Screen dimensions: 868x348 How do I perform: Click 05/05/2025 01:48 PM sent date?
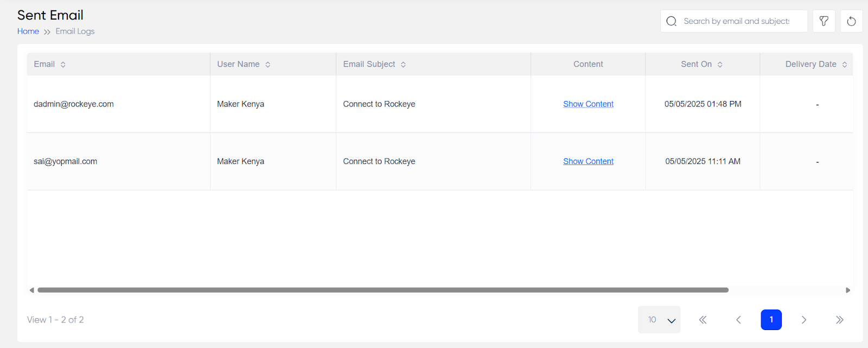click(x=703, y=104)
